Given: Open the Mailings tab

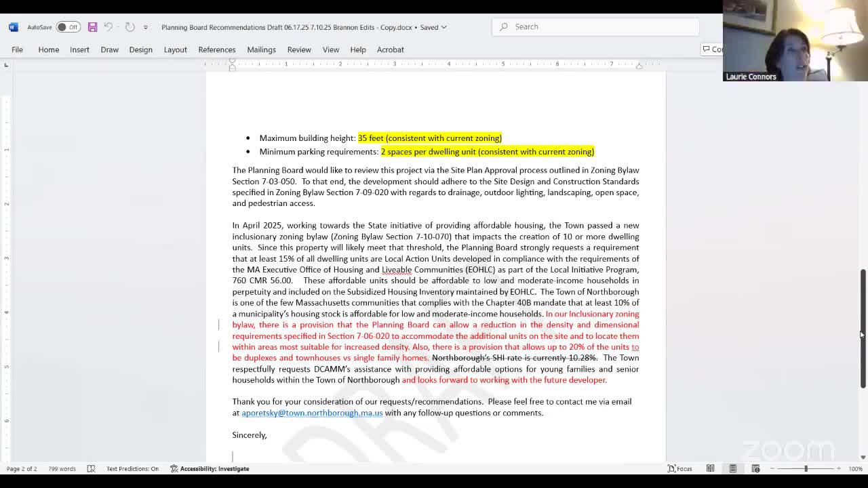Looking at the screenshot, I should [x=261, y=49].
